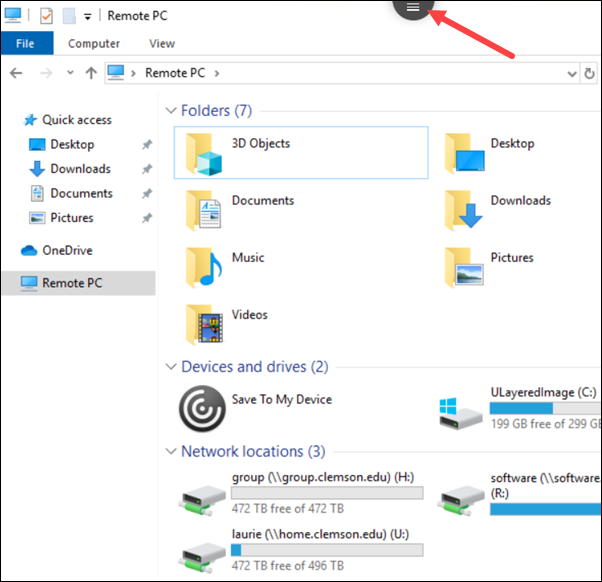Image resolution: width=602 pixels, height=582 pixels.
Task: Open the recent locations dropdown arrow
Action: point(70,72)
